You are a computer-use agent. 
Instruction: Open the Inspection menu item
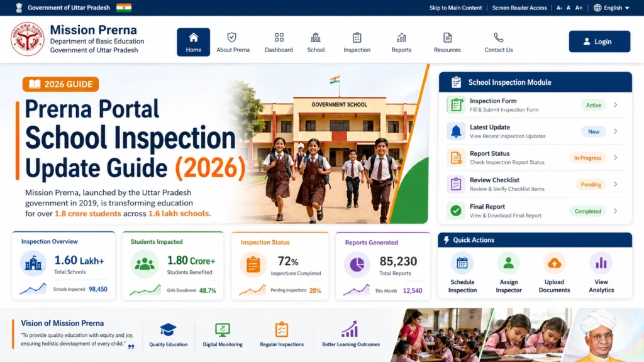[357, 43]
